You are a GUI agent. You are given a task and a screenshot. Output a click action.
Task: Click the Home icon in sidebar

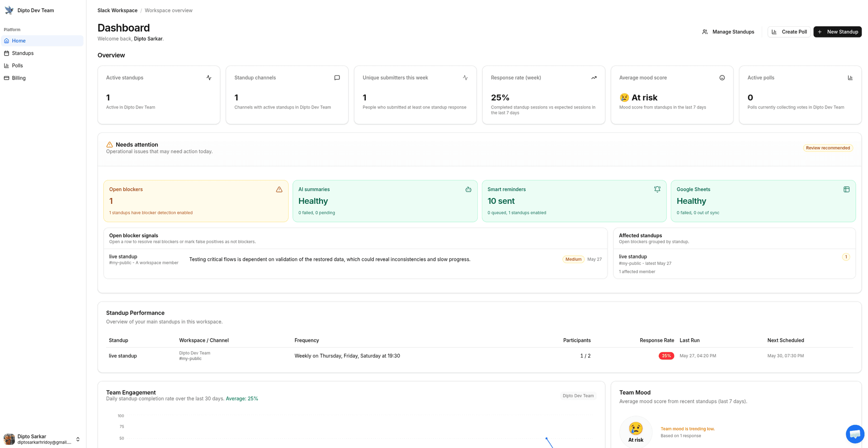(x=7, y=41)
